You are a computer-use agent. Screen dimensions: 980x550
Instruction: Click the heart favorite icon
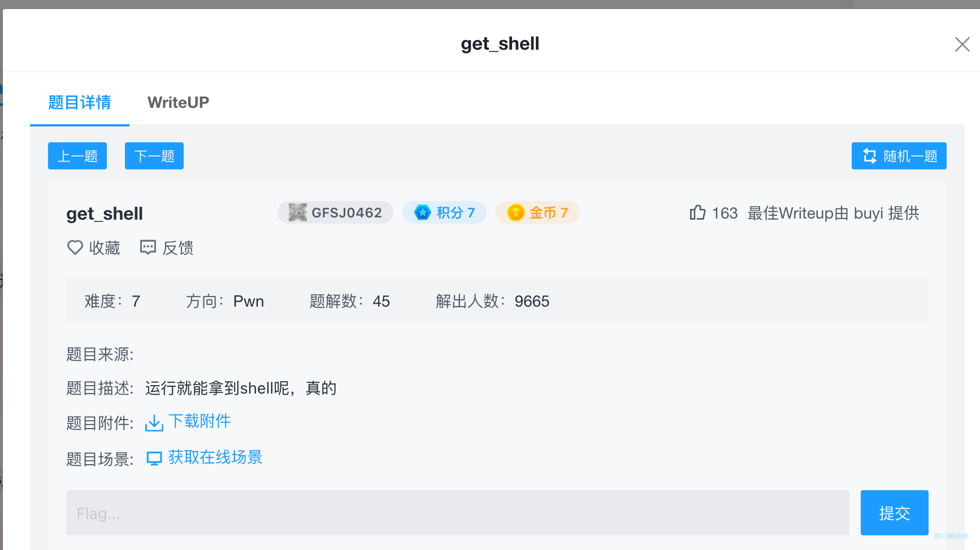[x=75, y=247]
